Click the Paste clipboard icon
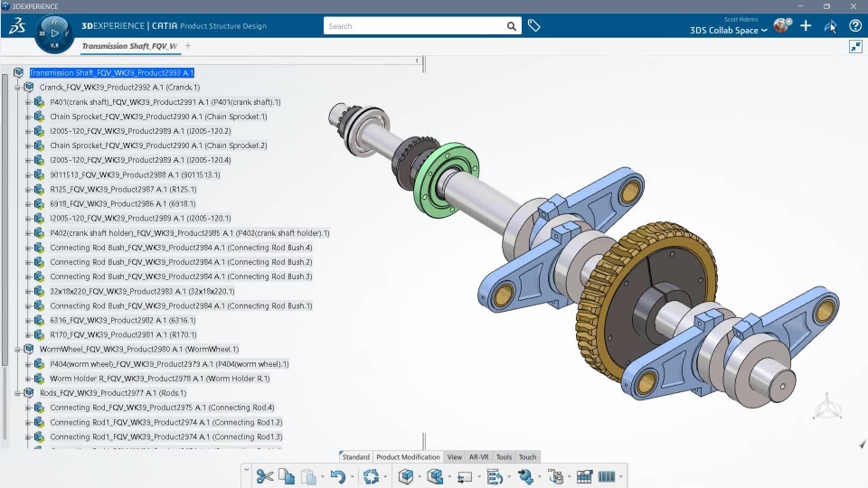This screenshot has width=868, height=488. (308, 476)
